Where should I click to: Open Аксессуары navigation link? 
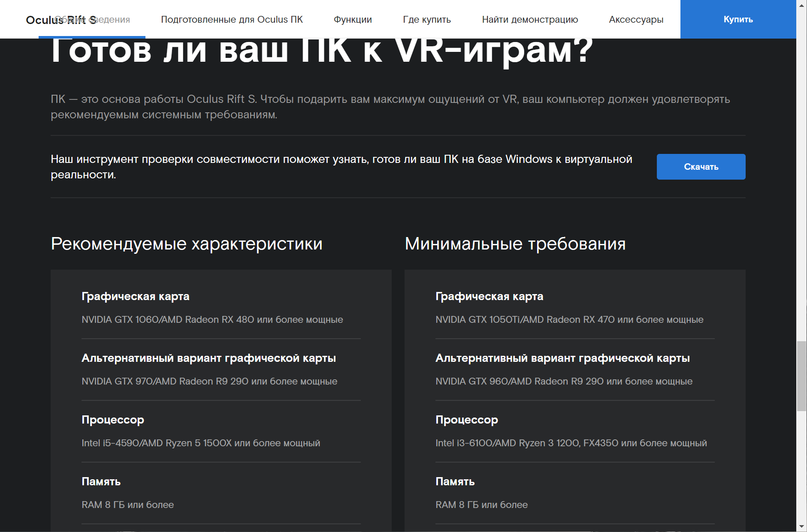(636, 20)
